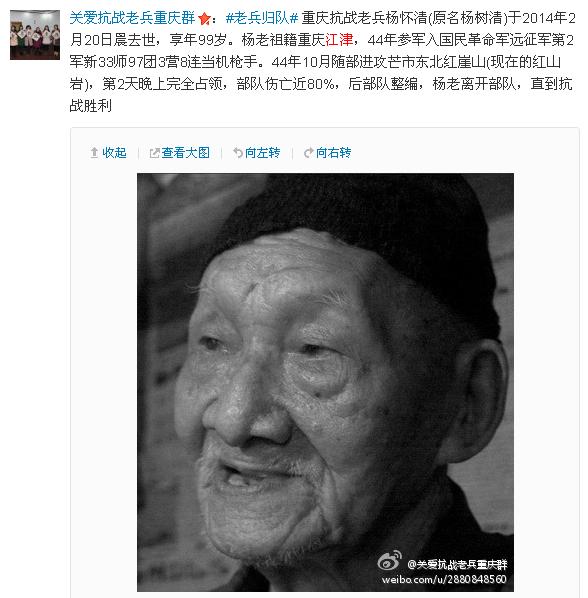Click the poster's group-photo avatar

point(35,35)
